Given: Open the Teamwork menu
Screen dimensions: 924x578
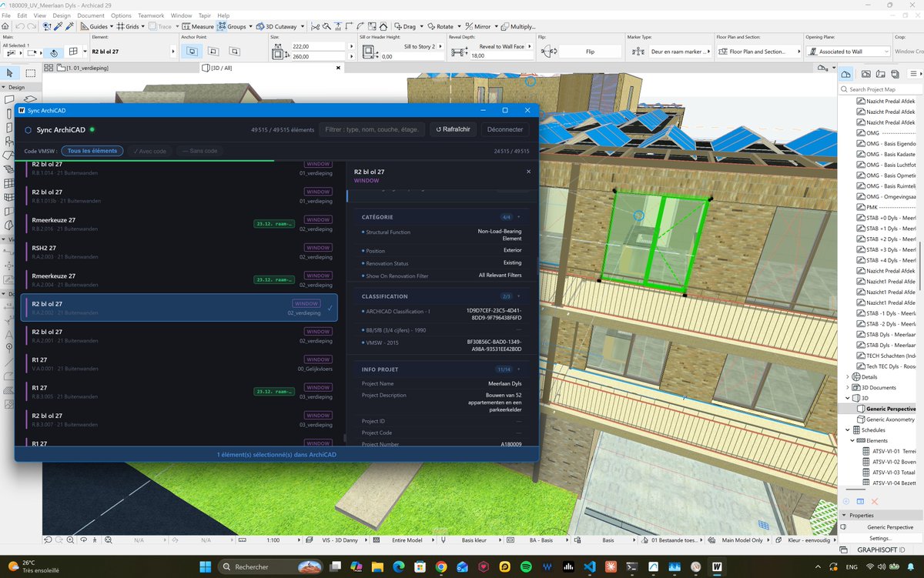Looking at the screenshot, I should 151,15.
